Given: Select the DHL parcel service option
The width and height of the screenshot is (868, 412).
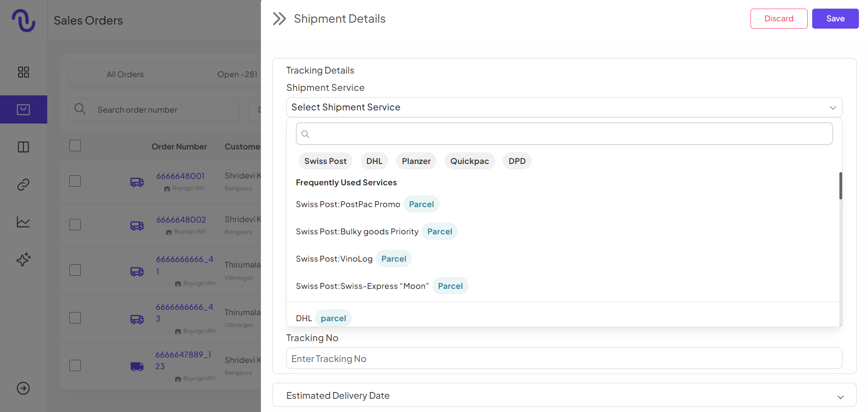Looking at the screenshot, I should tap(563, 318).
